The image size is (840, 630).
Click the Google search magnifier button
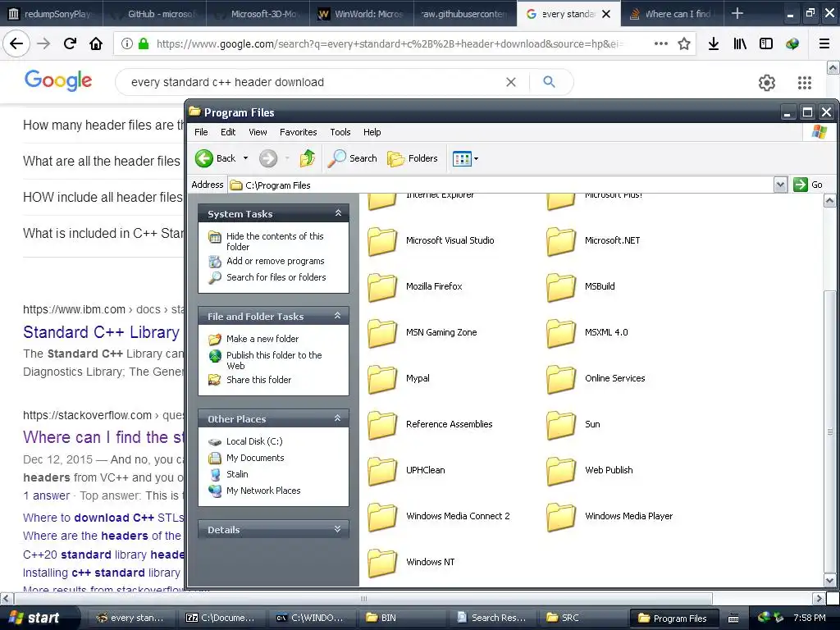(549, 81)
